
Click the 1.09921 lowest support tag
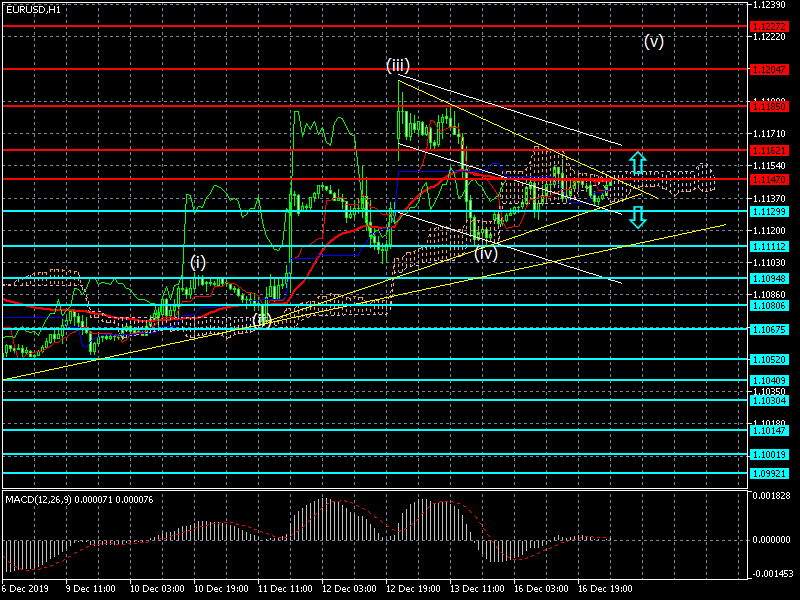tap(769, 474)
